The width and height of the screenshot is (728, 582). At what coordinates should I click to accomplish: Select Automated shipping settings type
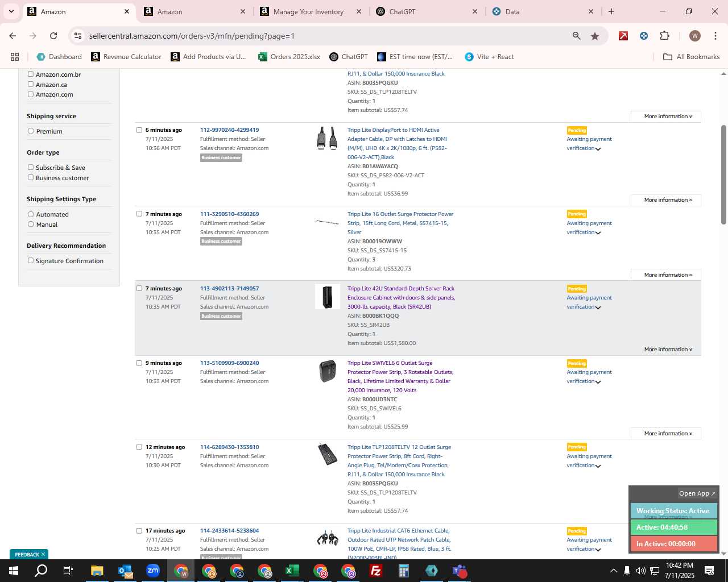tap(31, 214)
